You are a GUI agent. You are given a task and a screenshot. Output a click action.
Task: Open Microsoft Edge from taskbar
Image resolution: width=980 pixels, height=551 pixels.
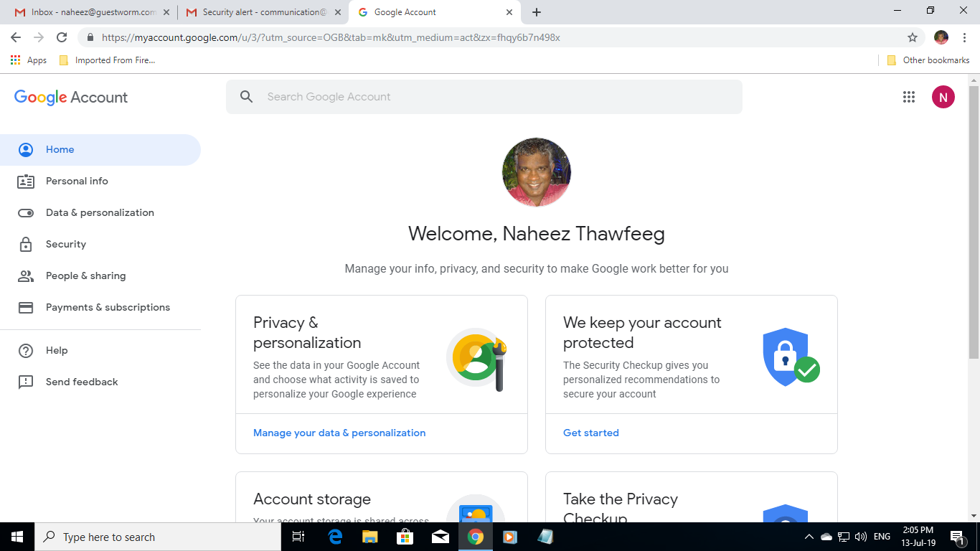pyautogui.click(x=335, y=537)
